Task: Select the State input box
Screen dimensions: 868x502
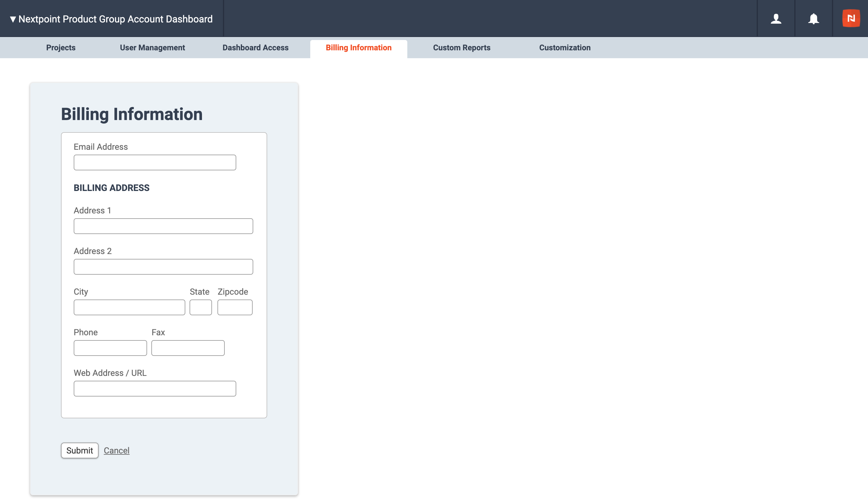Action: click(x=200, y=307)
